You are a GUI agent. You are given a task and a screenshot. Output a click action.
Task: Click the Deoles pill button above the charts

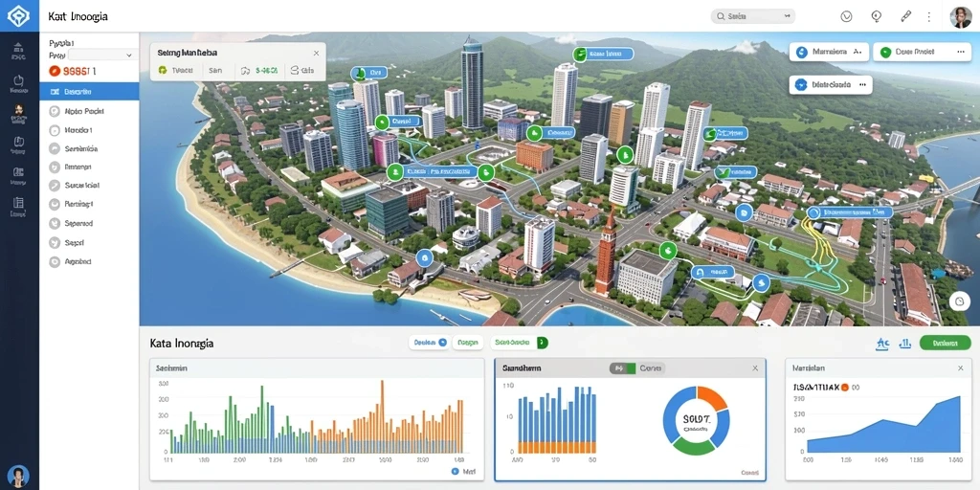pyautogui.click(x=430, y=343)
